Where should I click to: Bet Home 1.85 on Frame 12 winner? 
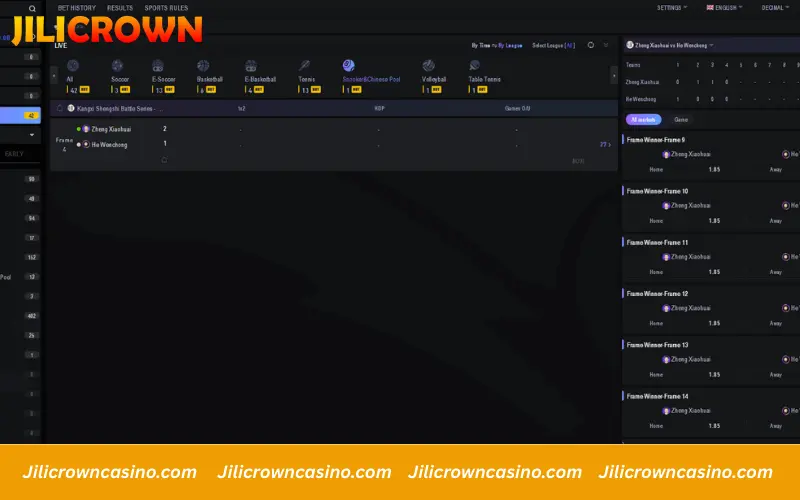click(714, 323)
